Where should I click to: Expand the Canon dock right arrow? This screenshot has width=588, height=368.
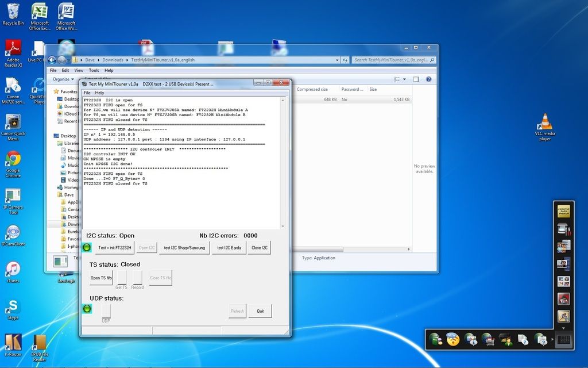(553, 339)
